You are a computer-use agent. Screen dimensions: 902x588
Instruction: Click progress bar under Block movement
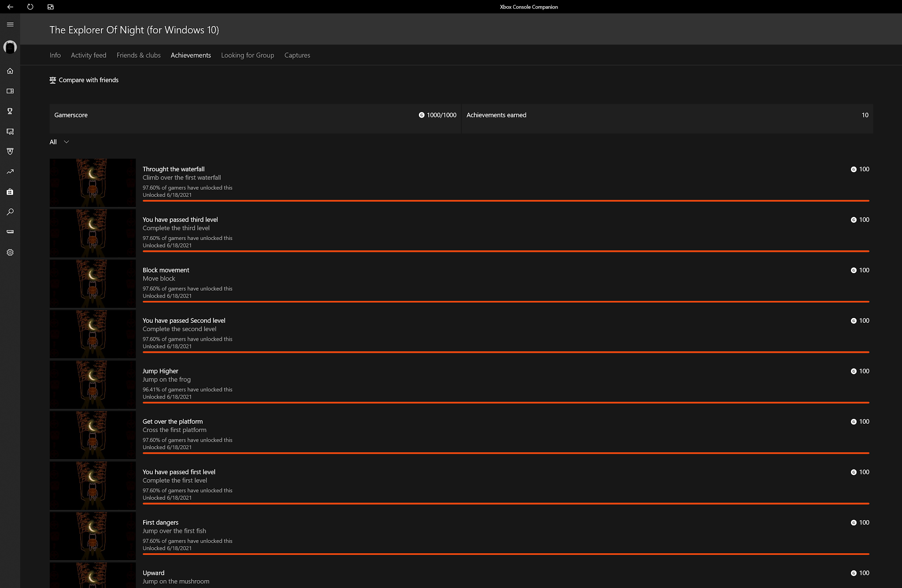pyautogui.click(x=506, y=302)
